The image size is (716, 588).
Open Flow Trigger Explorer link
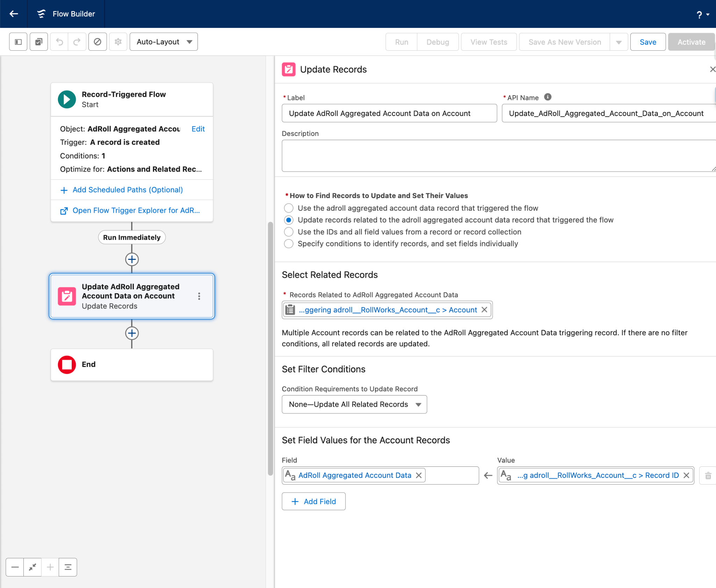click(136, 211)
